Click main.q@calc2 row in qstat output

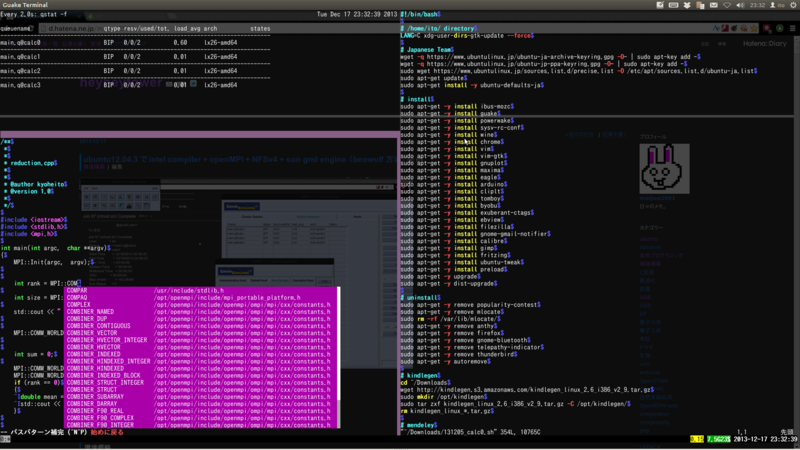click(x=119, y=71)
